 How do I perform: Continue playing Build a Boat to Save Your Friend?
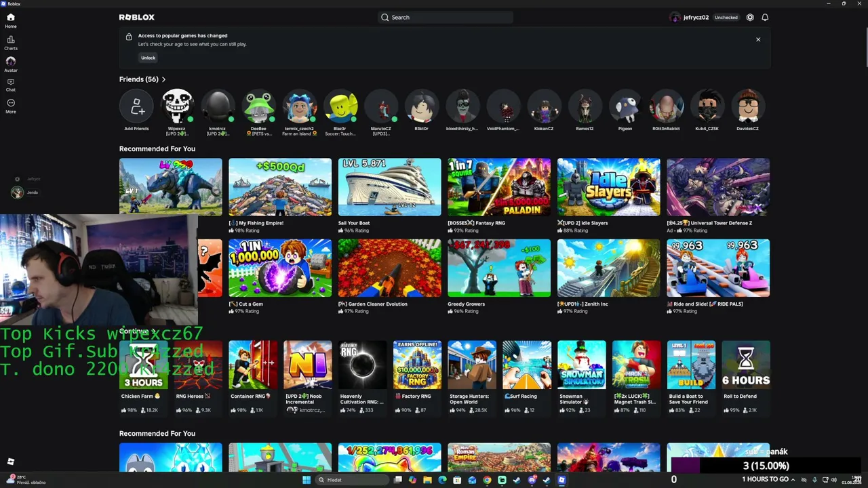pos(691,365)
